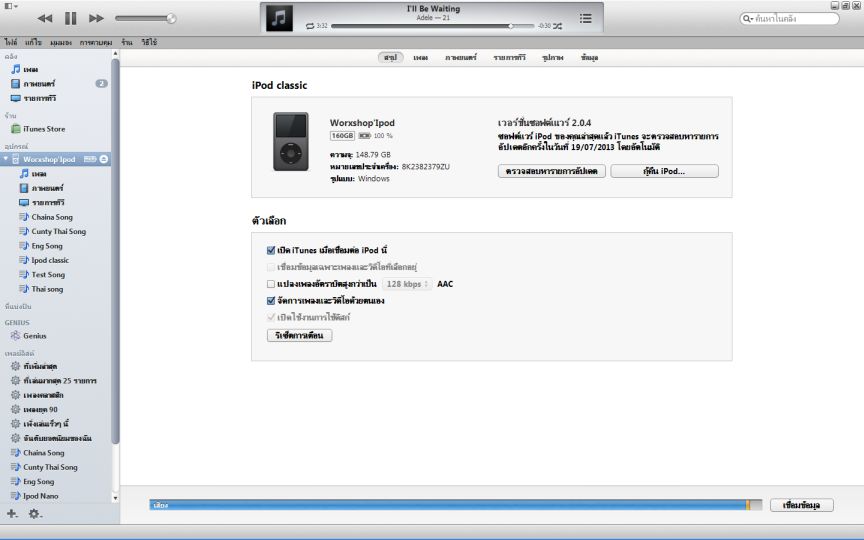Uncheck the manually manage music and videos checkbox
864x540 pixels.
[271, 300]
